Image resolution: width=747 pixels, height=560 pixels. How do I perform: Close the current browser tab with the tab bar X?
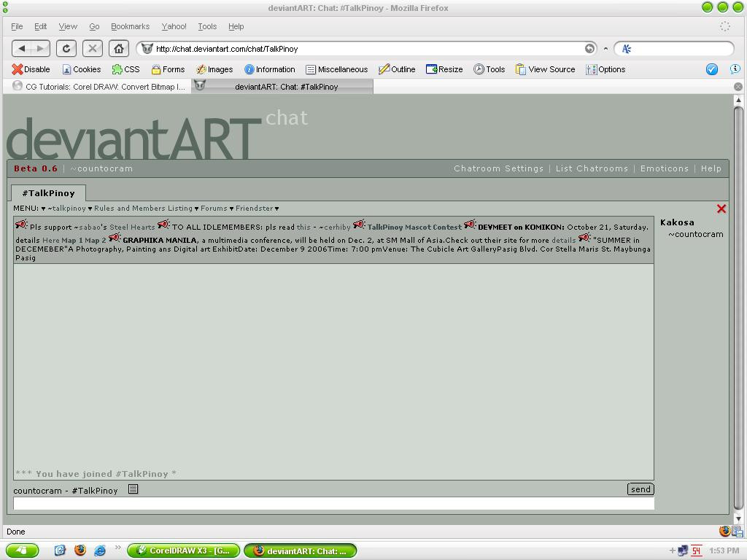click(738, 87)
